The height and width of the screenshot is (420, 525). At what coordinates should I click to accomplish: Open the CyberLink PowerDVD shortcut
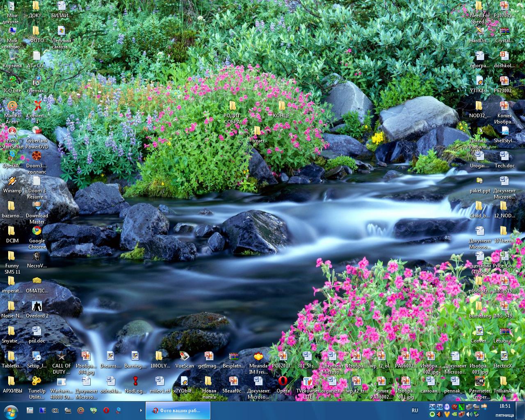pyautogui.click(x=37, y=137)
